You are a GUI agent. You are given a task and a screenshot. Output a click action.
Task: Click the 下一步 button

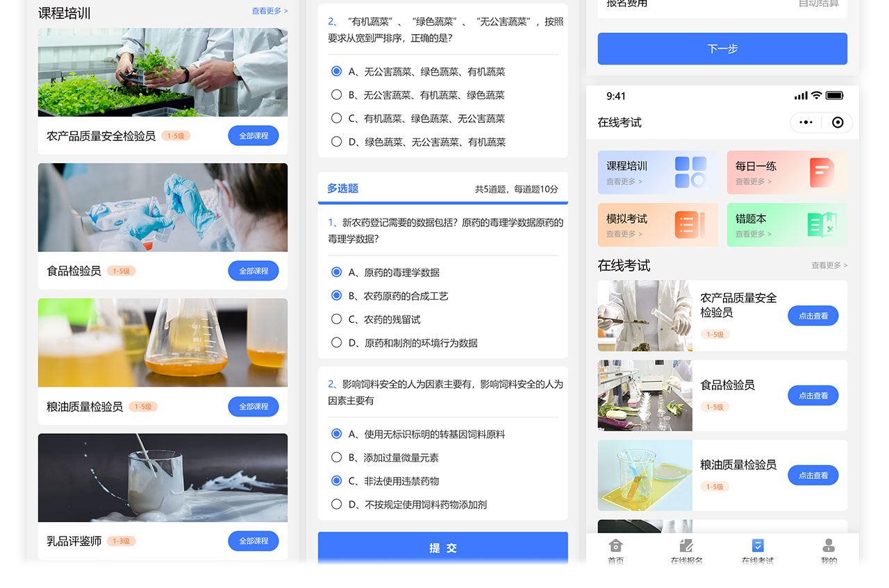[x=722, y=49]
